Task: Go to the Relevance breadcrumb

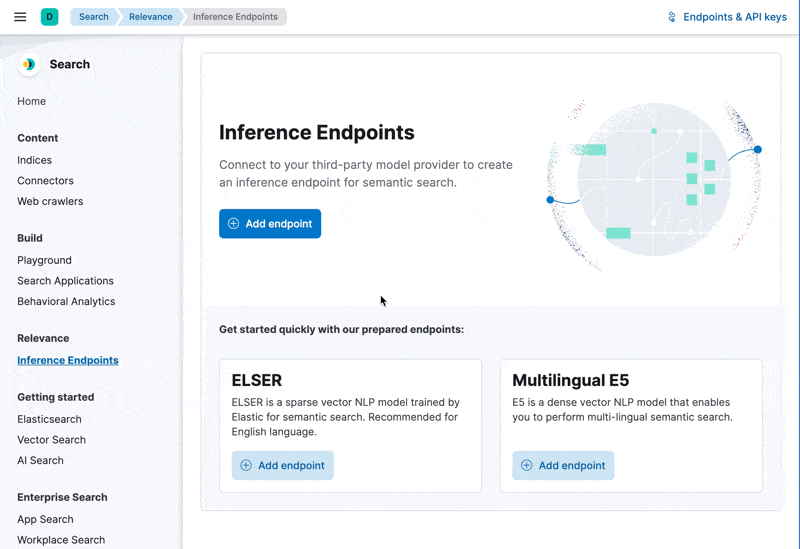Action: 150,17
